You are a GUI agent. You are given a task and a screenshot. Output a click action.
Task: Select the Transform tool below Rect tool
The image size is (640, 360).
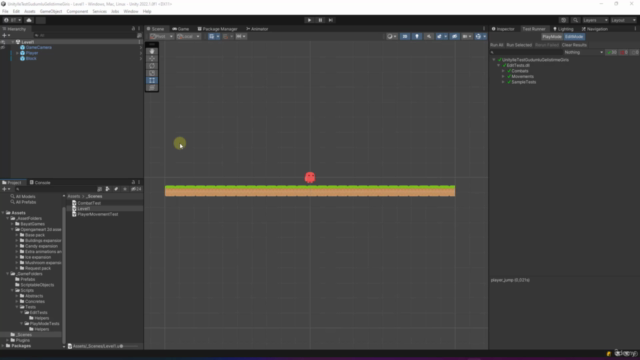pyautogui.click(x=152, y=88)
